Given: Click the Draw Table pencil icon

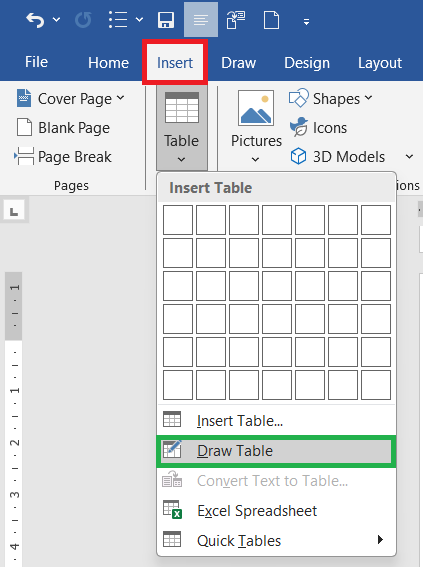Looking at the screenshot, I should (x=172, y=449).
